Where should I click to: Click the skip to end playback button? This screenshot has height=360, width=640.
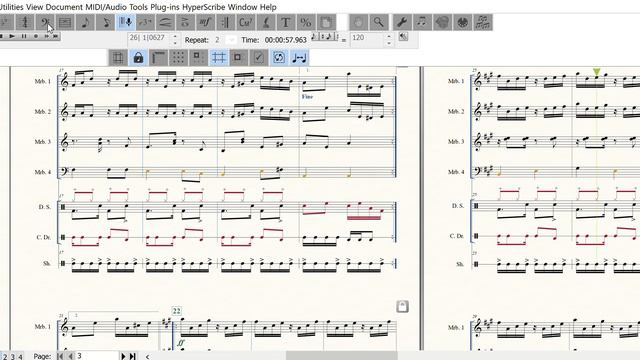tap(56, 36)
